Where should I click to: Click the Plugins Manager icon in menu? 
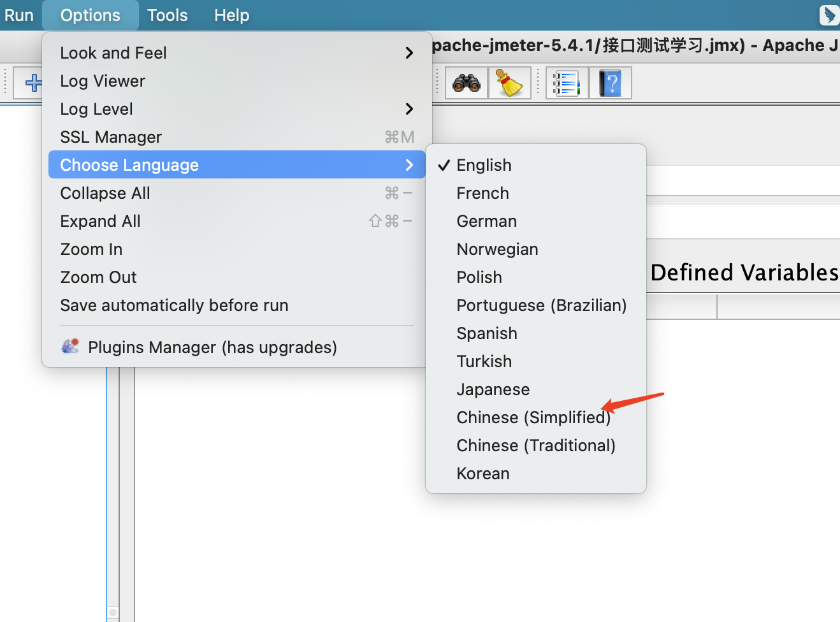coord(70,347)
